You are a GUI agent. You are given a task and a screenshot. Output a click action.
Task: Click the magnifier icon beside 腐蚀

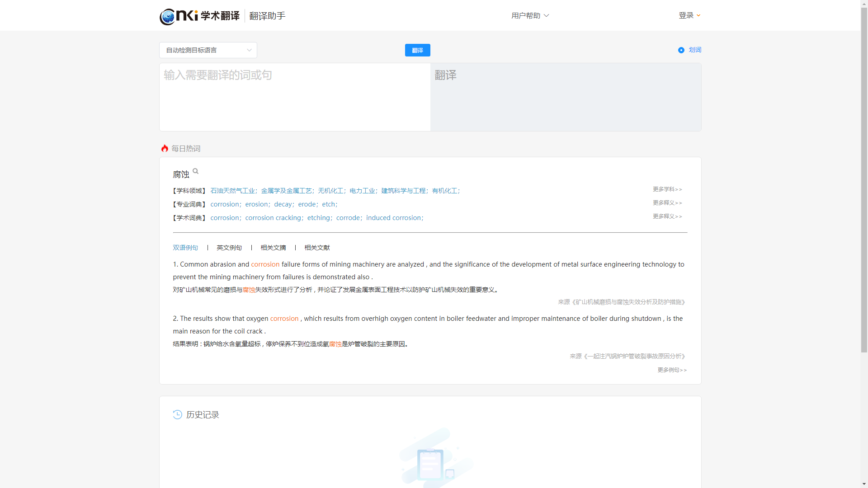tap(195, 171)
